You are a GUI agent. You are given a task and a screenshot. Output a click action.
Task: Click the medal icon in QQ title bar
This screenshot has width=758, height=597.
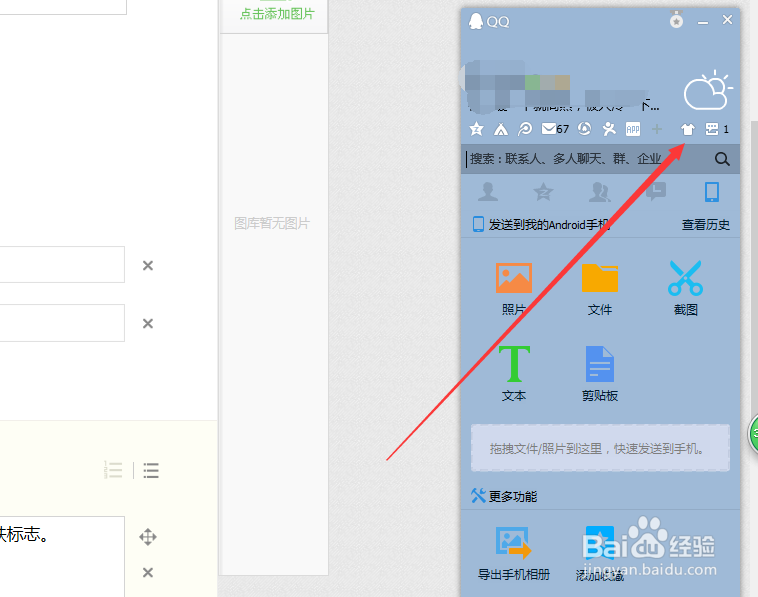point(676,20)
